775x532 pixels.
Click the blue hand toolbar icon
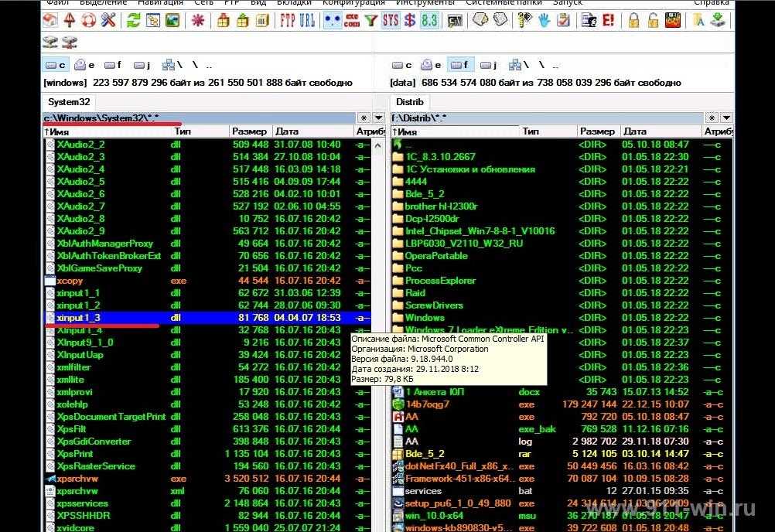(545, 21)
